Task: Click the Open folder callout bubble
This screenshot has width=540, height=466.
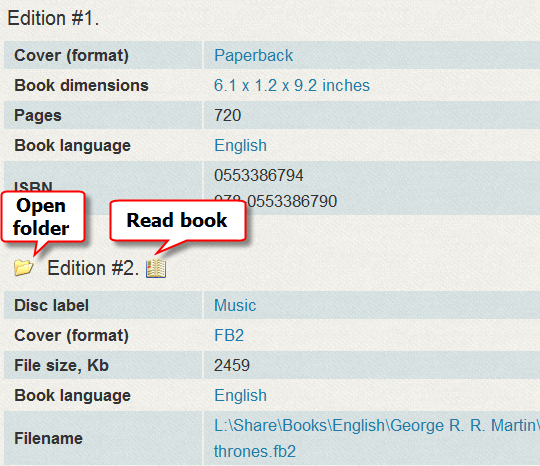Action: tap(43, 217)
